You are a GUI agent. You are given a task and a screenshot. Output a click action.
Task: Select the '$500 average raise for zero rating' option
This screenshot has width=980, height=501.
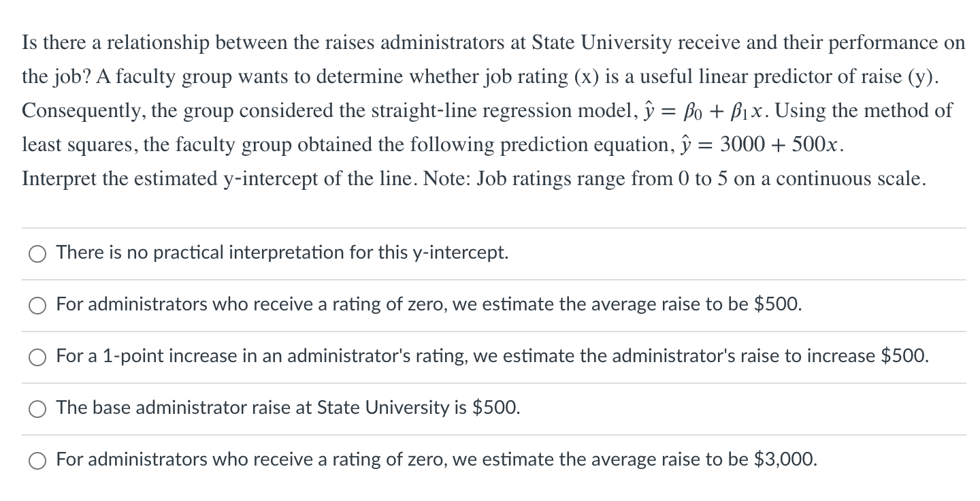point(37,306)
